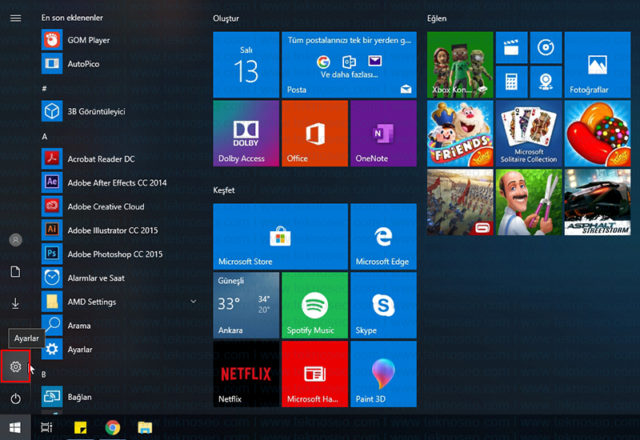The width and height of the screenshot is (640, 440).
Task: Open AutoPico in recently added
Action: (x=118, y=64)
